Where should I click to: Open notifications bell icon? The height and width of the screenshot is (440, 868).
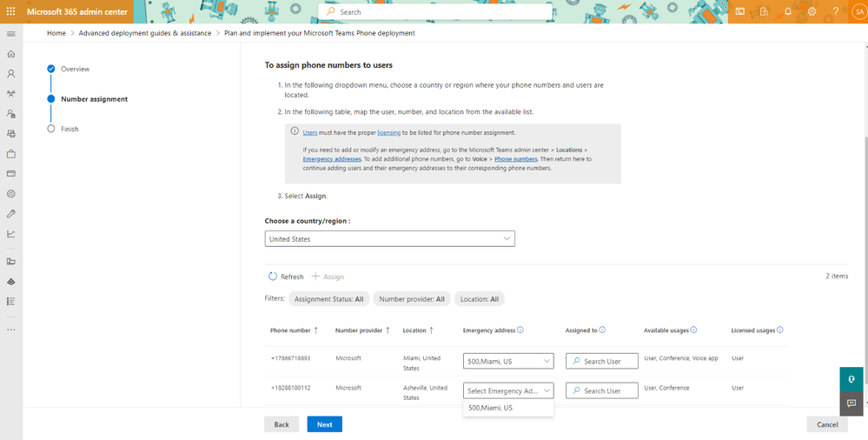pos(788,11)
